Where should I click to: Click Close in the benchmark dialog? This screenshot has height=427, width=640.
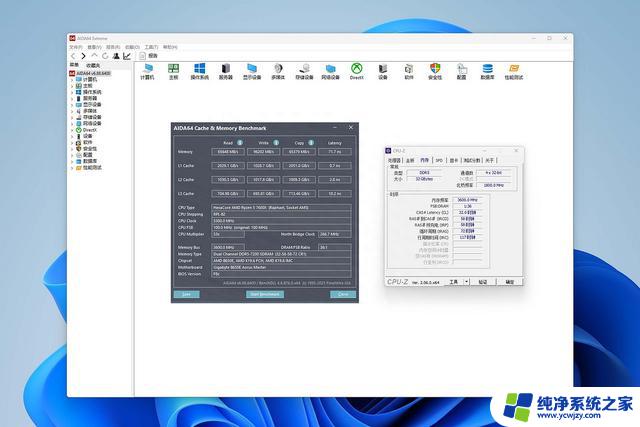[x=343, y=294]
